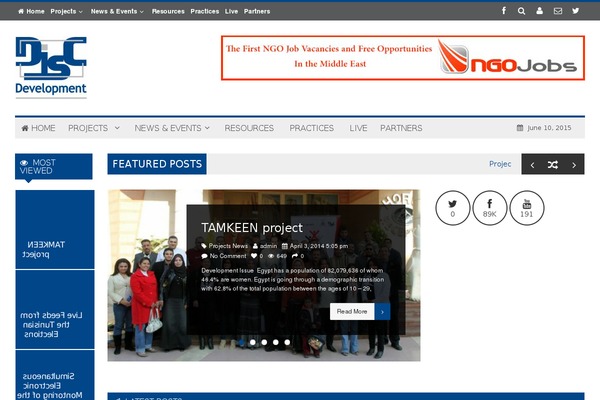This screenshot has height=400, width=600.
Task: Click the No Comment link
Action: tap(228, 256)
